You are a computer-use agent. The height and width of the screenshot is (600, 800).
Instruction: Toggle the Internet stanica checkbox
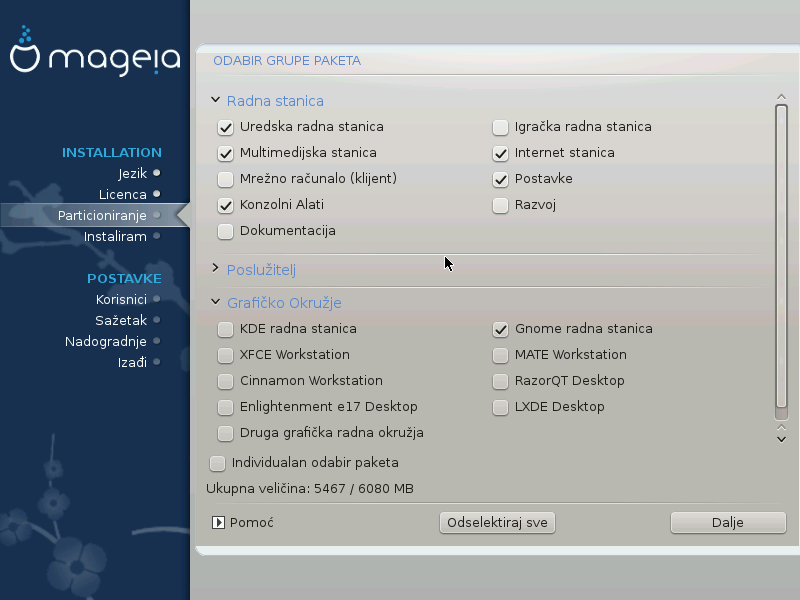click(500, 153)
